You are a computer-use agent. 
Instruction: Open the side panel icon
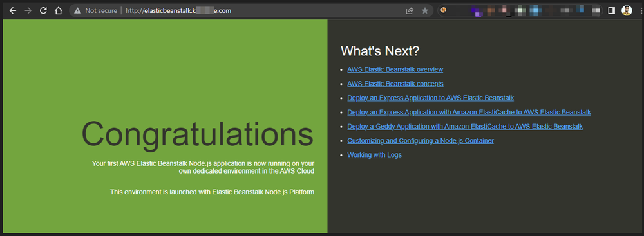coord(612,11)
